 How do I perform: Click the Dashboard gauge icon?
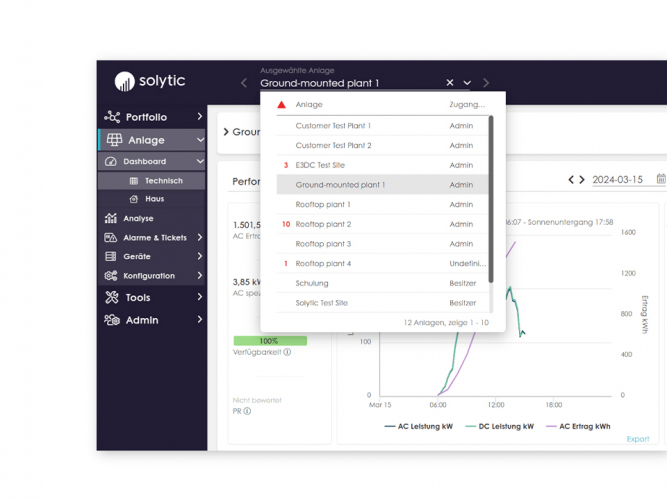point(111,161)
